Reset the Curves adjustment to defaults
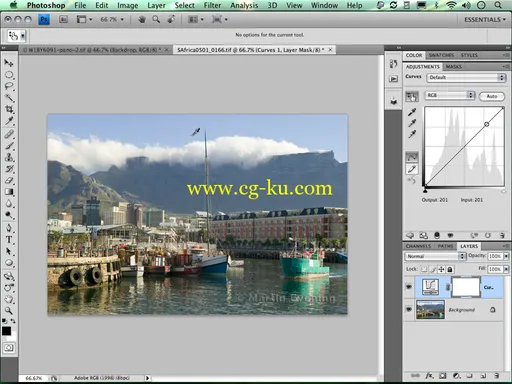This screenshot has height=384, width=512. pyautogui.click(x=488, y=235)
